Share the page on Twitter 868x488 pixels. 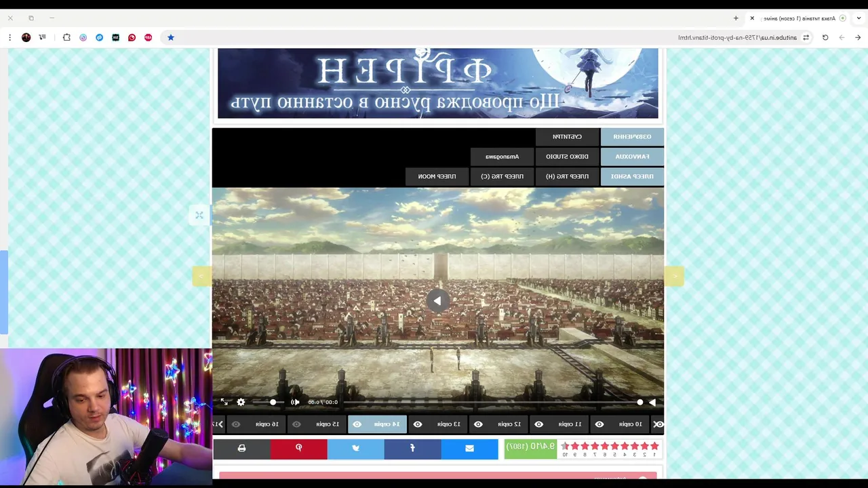(x=355, y=449)
